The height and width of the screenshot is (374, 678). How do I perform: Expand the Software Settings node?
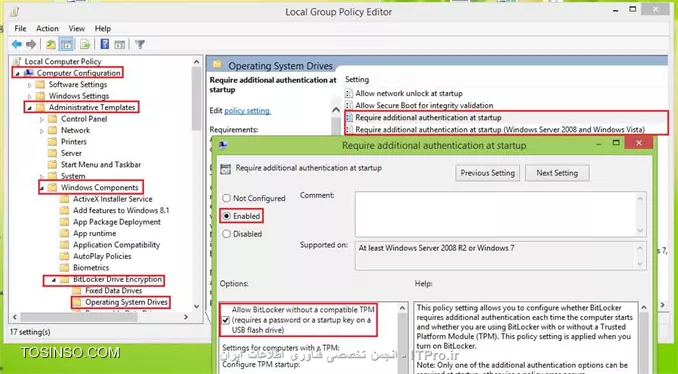click(30, 85)
